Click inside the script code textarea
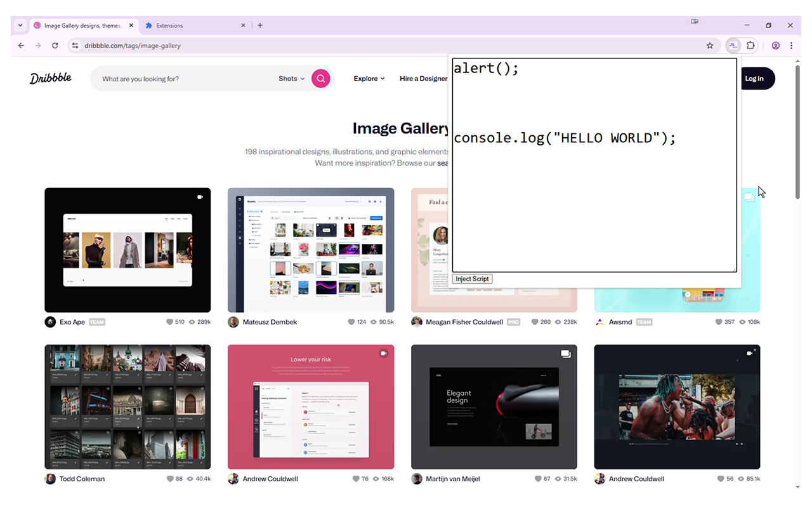The width and height of the screenshot is (812, 508). point(594,165)
